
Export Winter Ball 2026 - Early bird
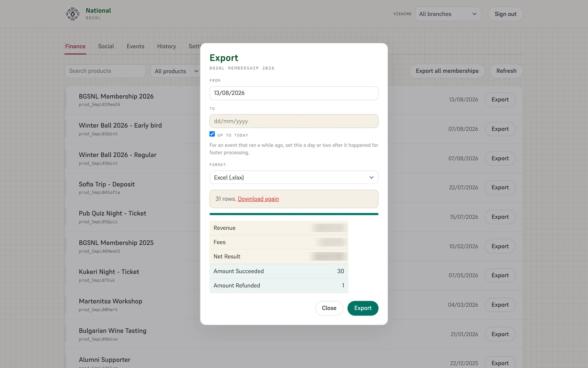click(500, 129)
